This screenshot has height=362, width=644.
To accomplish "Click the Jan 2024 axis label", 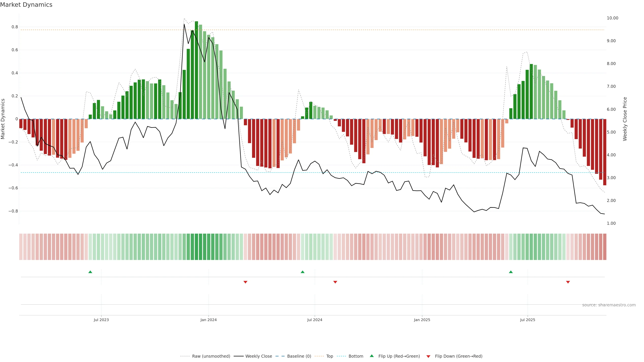I will [x=208, y=320].
